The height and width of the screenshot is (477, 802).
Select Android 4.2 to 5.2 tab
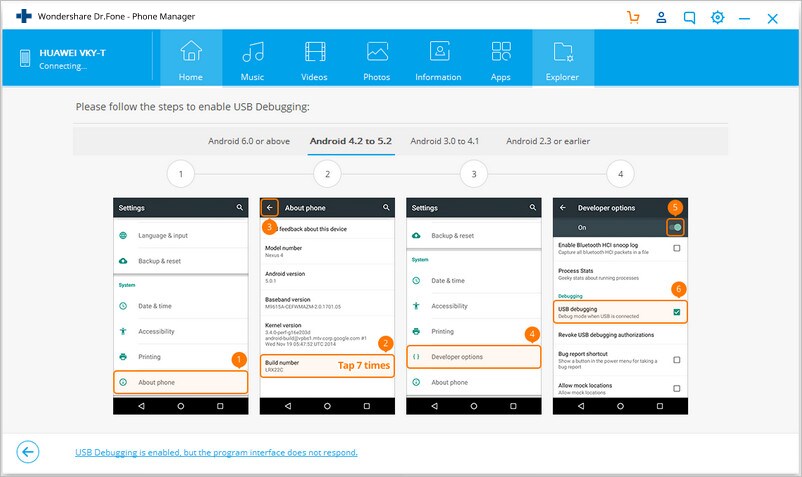[x=351, y=141]
